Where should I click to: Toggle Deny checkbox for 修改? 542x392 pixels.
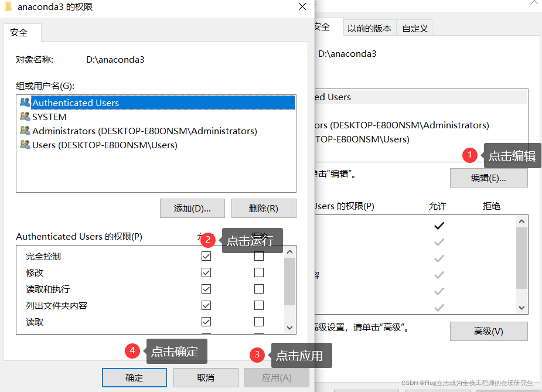click(x=259, y=272)
